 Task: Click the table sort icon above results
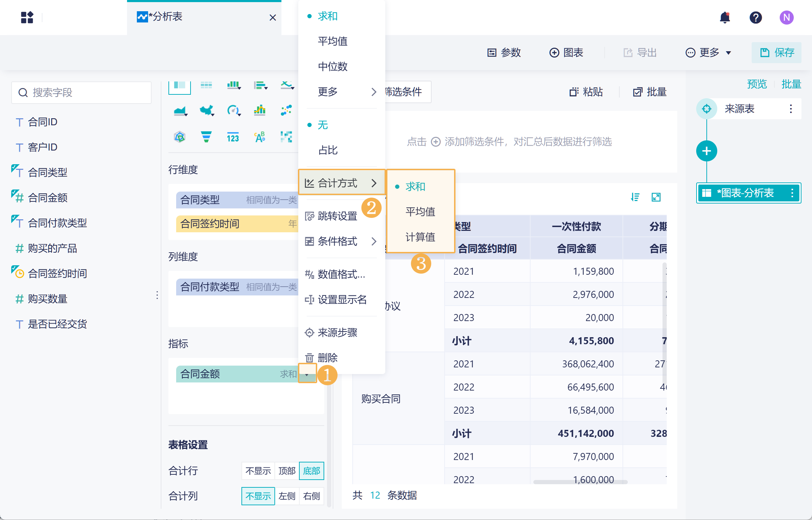pos(635,197)
